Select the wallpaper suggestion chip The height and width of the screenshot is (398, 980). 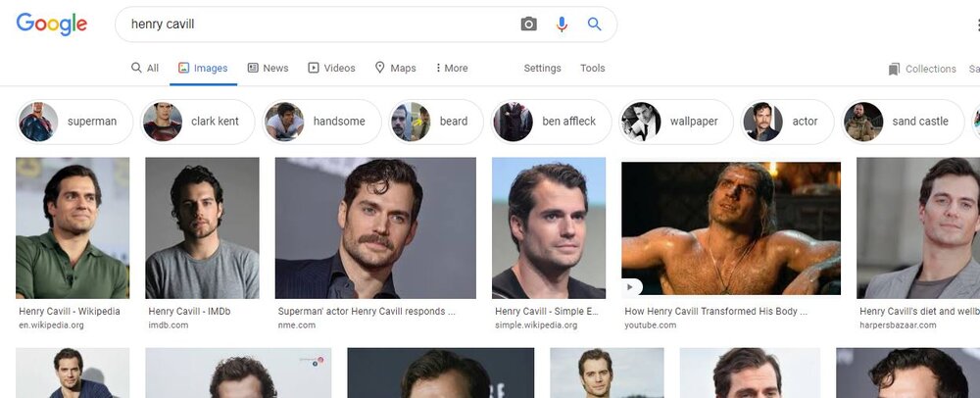coord(676,122)
